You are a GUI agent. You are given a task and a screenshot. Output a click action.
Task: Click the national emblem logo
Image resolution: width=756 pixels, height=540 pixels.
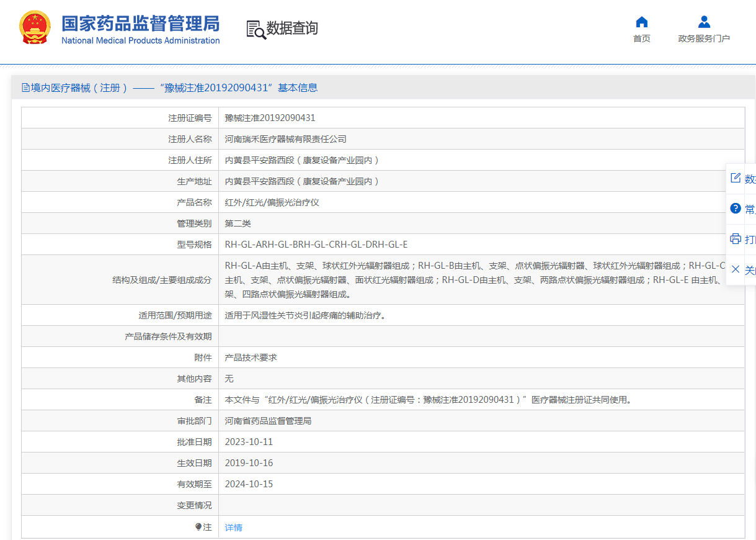[35, 28]
